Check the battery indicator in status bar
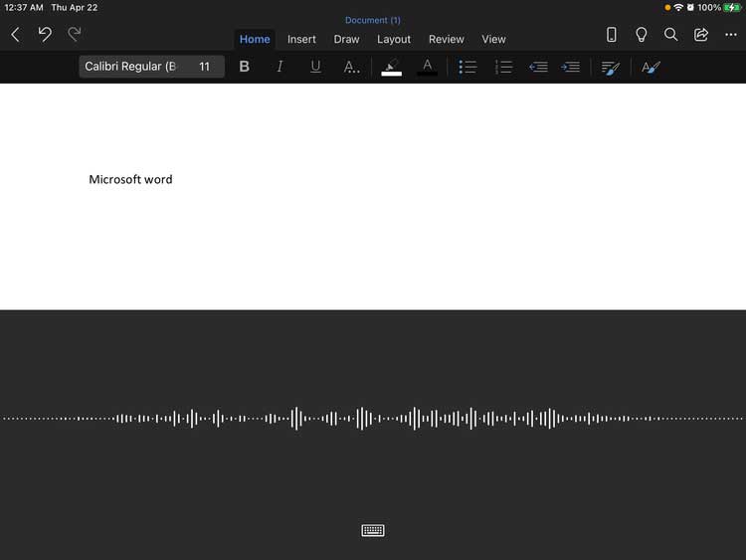Viewport: 746px width, 560px height. click(x=731, y=8)
